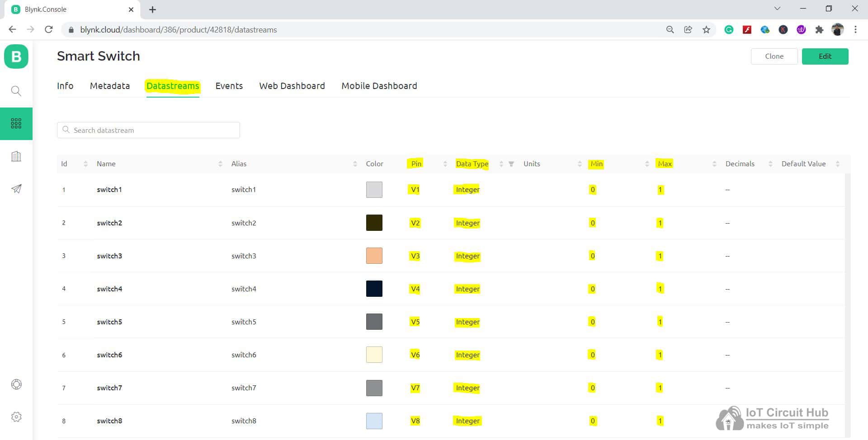Sort the table by Id column
Screen dimensions: 868x440
click(85, 164)
